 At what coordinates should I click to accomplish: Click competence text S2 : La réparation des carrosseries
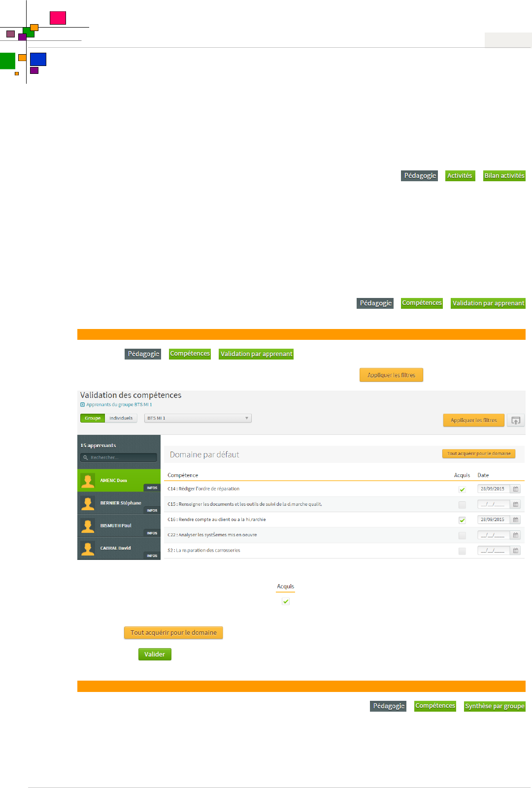pyautogui.click(x=204, y=551)
